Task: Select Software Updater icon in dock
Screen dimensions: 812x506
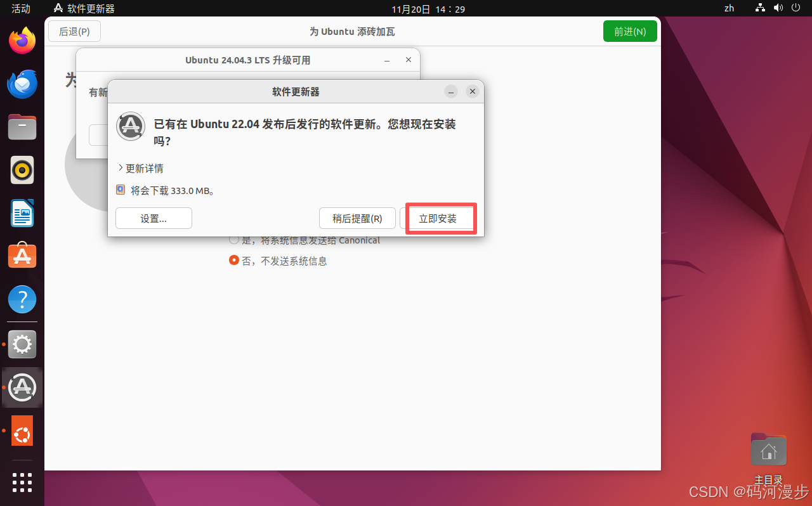Action: [22, 387]
